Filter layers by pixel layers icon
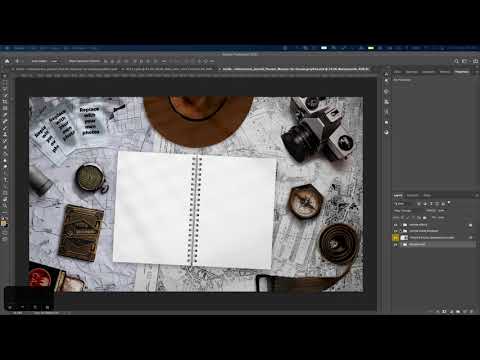 419,204
